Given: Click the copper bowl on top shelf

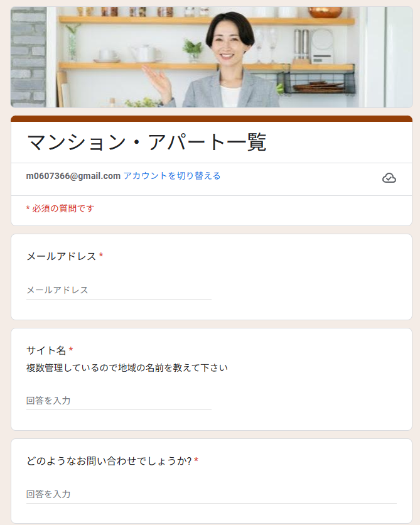Looking at the screenshot, I should click(x=325, y=13).
